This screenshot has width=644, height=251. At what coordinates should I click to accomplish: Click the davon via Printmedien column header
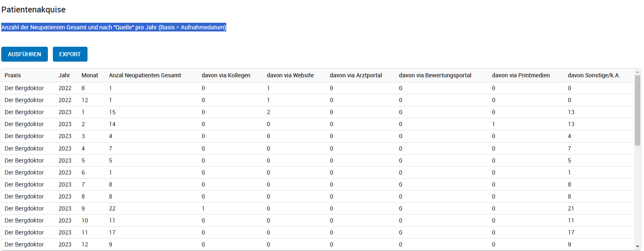(x=521, y=75)
